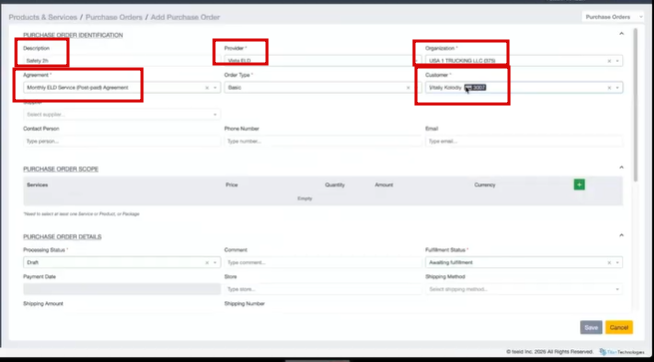Open the Processing Status dropdown
The width and height of the screenshot is (654, 362).
pos(215,263)
